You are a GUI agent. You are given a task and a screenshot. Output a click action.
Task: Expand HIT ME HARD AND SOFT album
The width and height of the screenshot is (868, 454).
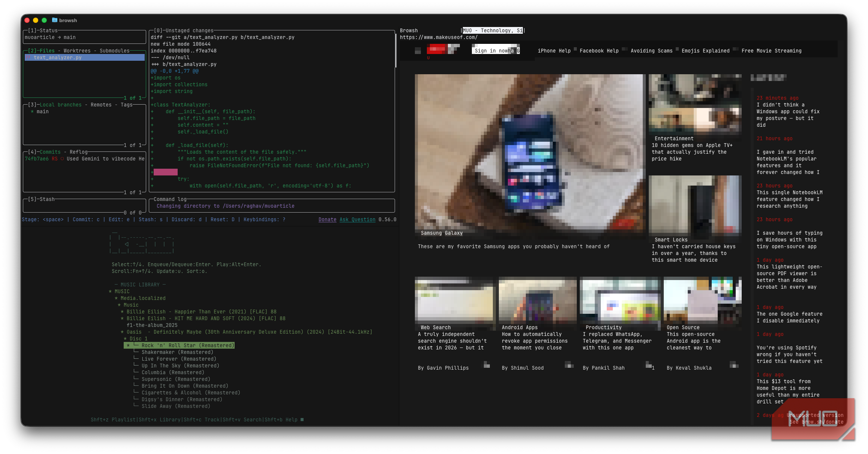[203, 318]
